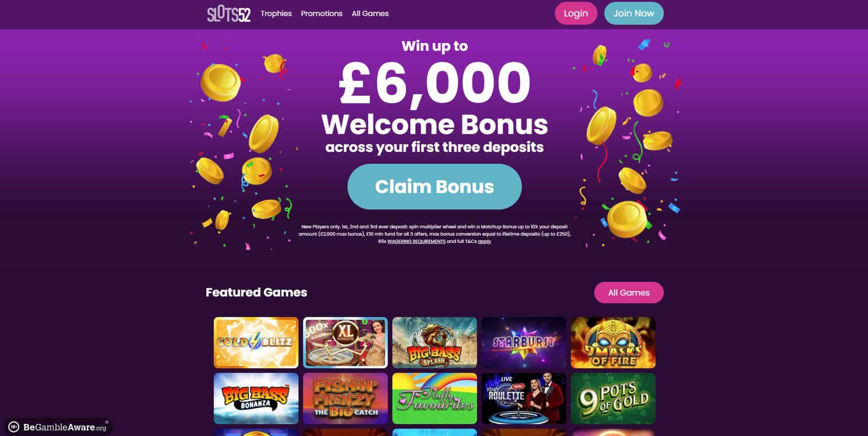Image resolution: width=868 pixels, height=436 pixels.
Task: Go to the Promotions page
Action: click(x=321, y=14)
